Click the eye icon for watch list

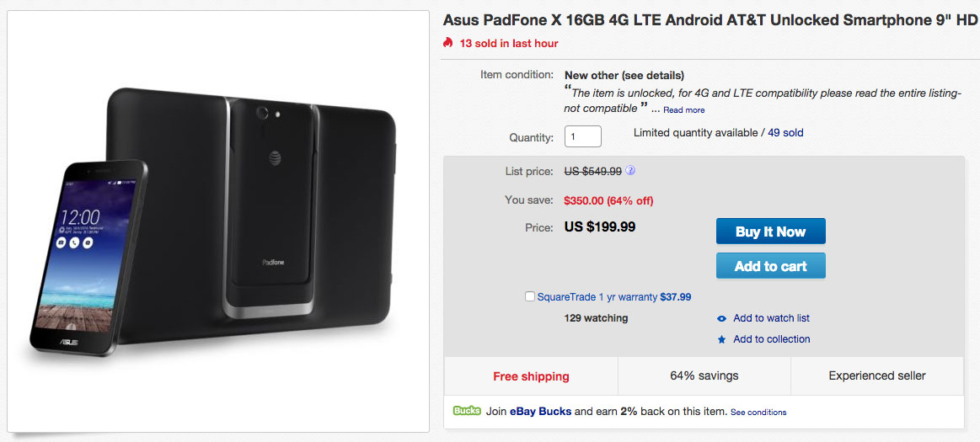(x=721, y=319)
